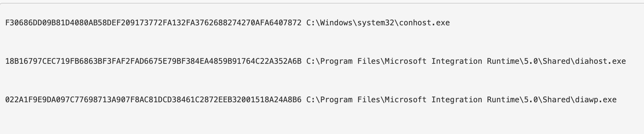The width and height of the screenshot is (644, 134).
Task: Click the diahost.exe filename
Action: (x=600, y=61)
